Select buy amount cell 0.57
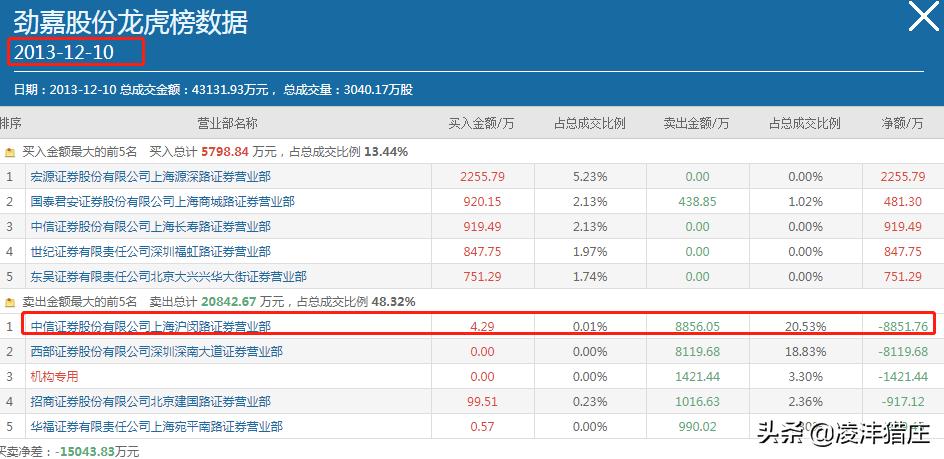The width and height of the screenshot is (944, 459). click(482, 426)
